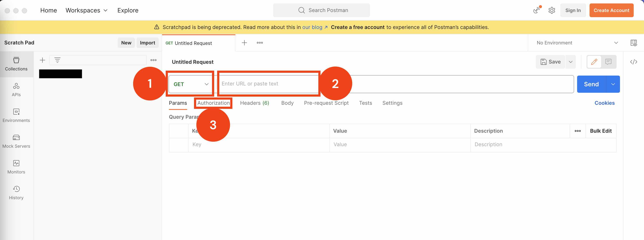The image size is (644, 240).
Task: Click into the Enter URL field
Action: click(x=396, y=84)
